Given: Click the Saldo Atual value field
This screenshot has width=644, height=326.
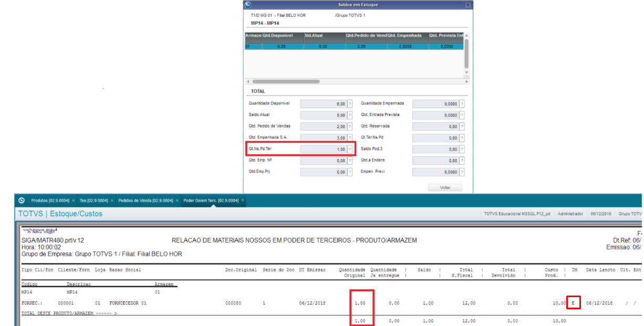Looking at the screenshot, I should click(323, 115).
